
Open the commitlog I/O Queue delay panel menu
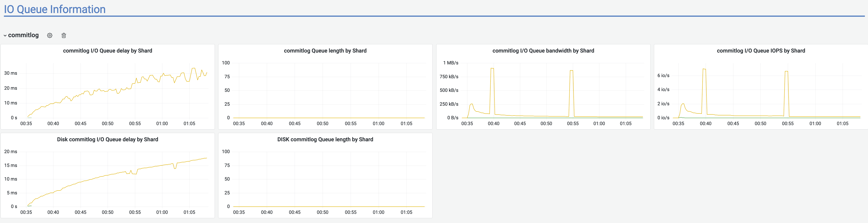107,50
